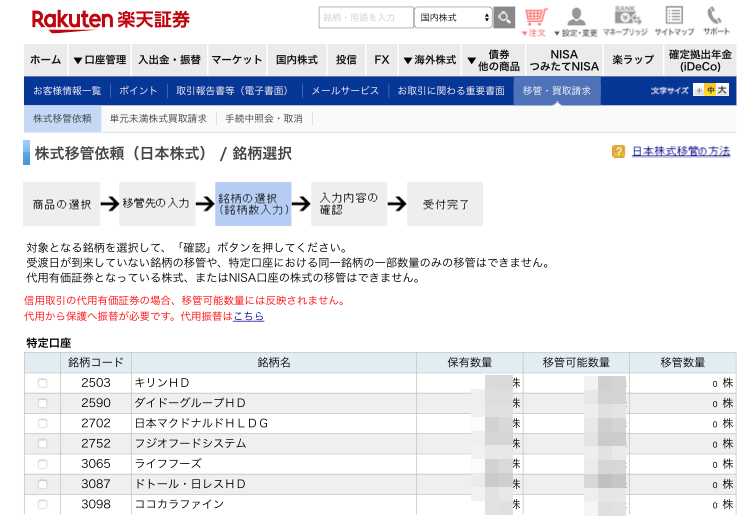Open お取引に関わる重要書面 submenu

(451, 91)
